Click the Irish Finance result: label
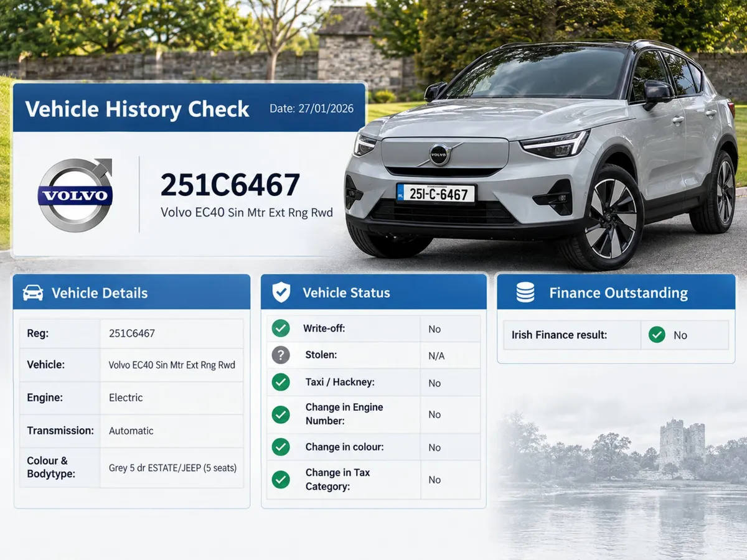Viewport: 747px width, 560px height. point(559,335)
